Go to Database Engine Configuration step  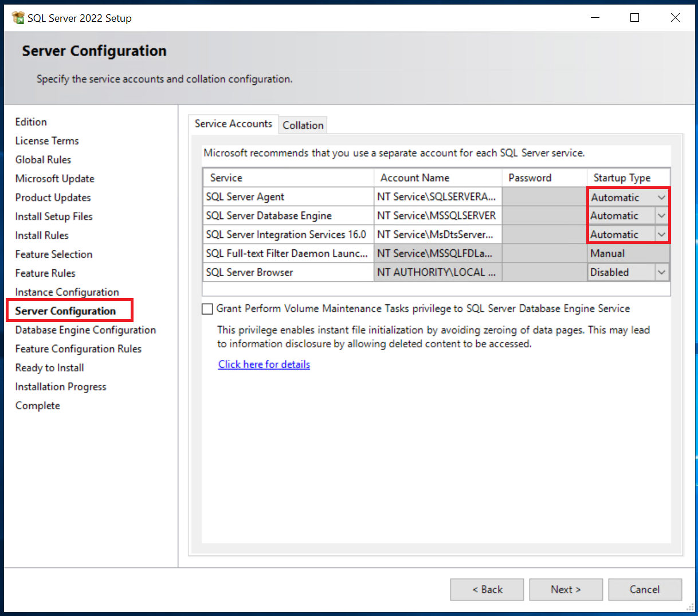coord(85,330)
